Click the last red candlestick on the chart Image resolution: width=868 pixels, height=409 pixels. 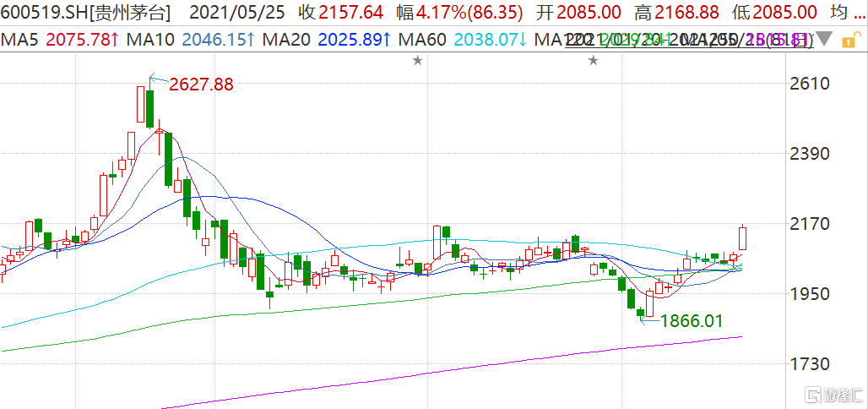tap(743, 238)
